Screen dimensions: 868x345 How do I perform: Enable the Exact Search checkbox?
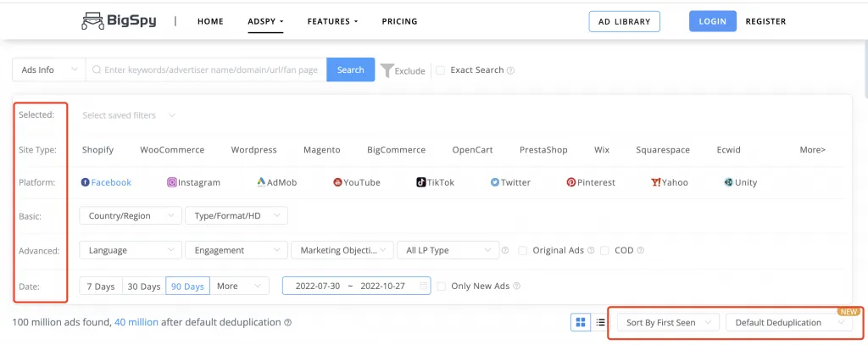[x=440, y=70]
